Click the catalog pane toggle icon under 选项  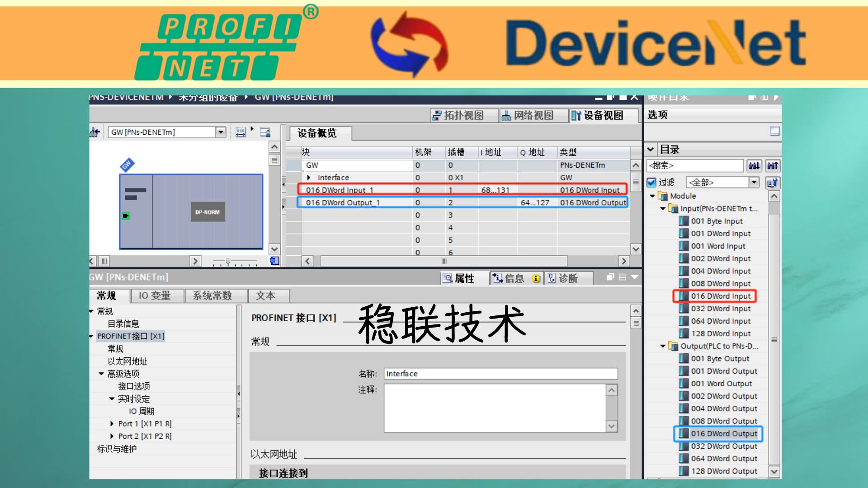[x=774, y=131]
